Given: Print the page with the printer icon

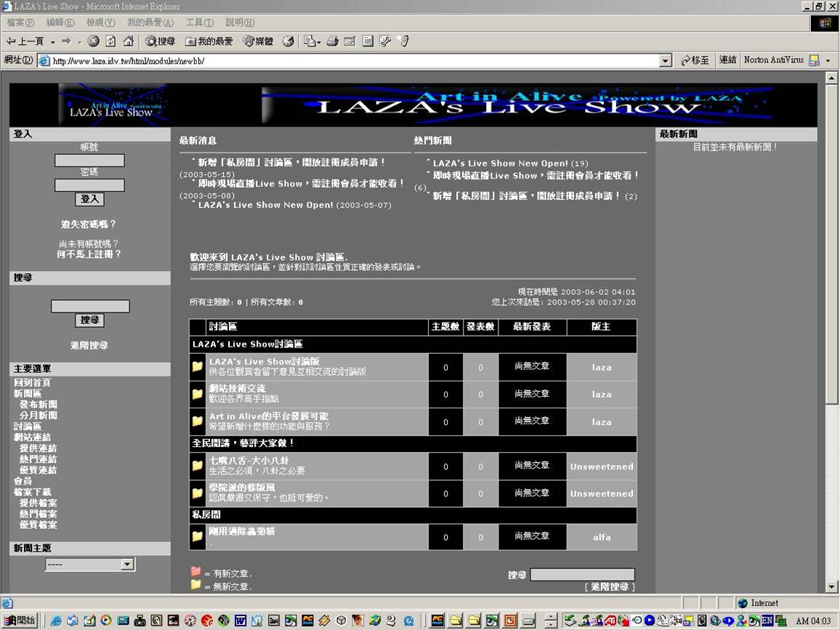Looking at the screenshot, I should tap(333, 41).
